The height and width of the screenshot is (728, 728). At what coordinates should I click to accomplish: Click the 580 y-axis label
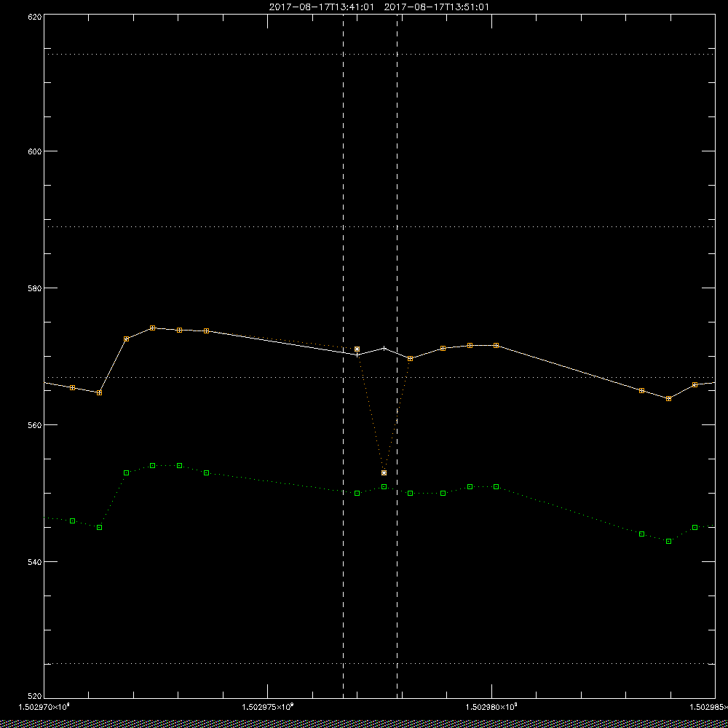(x=35, y=288)
